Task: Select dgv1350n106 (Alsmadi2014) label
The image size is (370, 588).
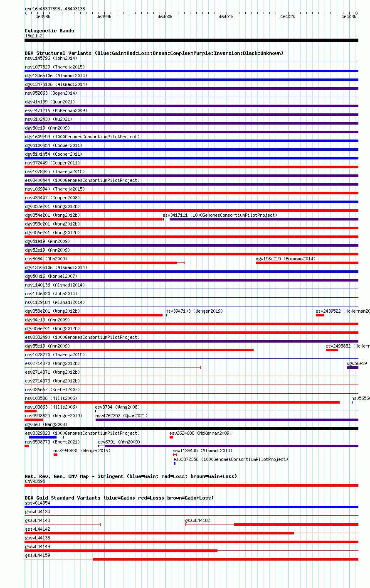Action: 56,267
